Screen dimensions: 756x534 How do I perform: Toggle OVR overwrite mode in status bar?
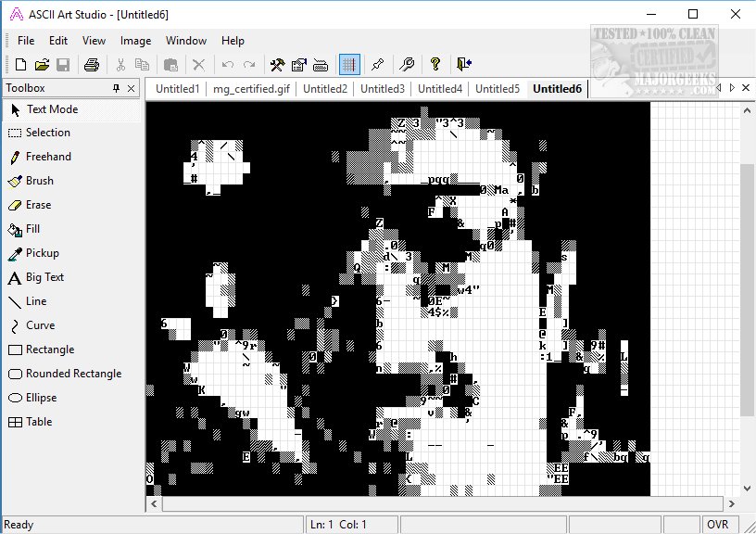[x=719, y=524]
